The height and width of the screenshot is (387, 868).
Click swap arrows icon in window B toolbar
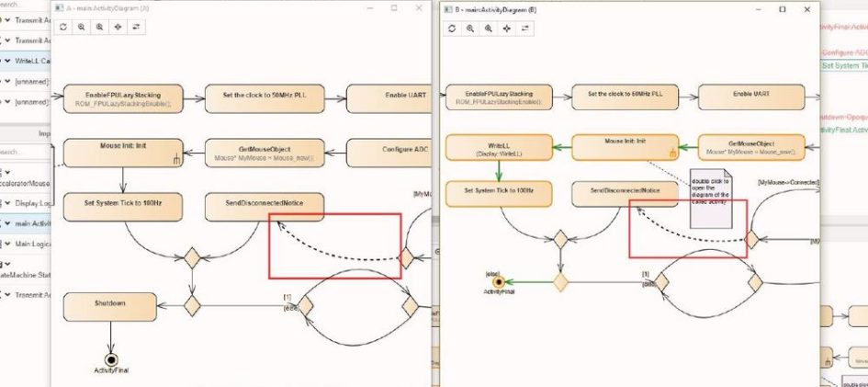pos(524,28)
